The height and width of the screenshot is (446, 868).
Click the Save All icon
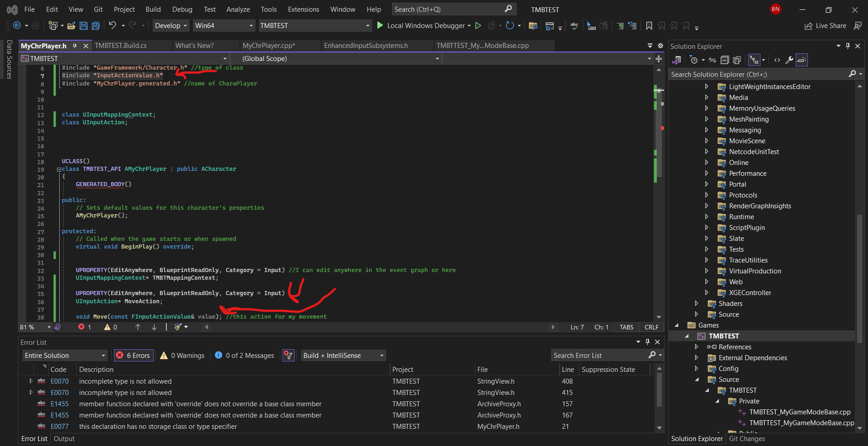pos(96,26)
